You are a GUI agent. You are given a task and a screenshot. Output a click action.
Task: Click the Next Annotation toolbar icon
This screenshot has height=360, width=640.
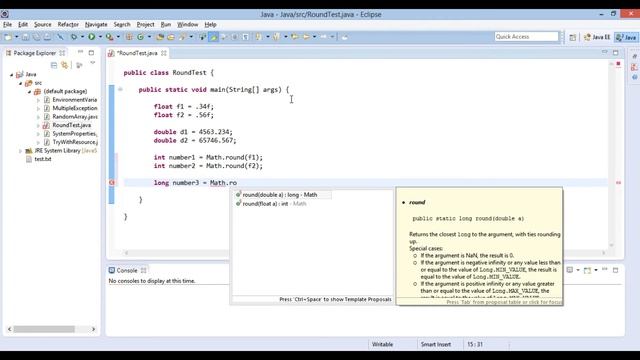pos(258,37)
